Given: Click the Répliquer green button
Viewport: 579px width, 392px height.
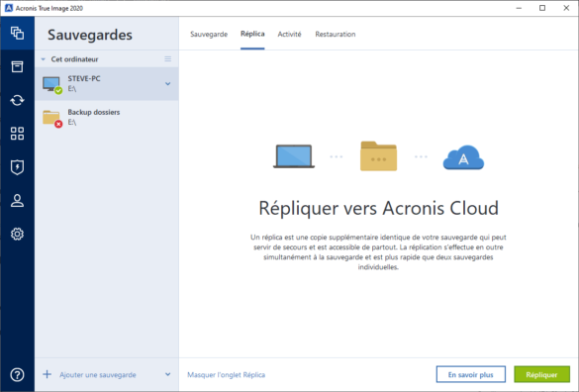Looking at the screenshot, I should coord(541,374).
